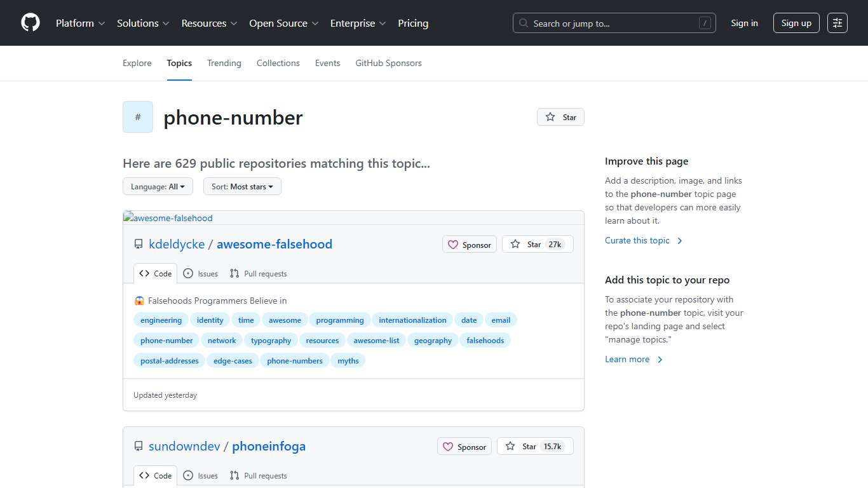Open the Language: All filter
The width and height of the screenshot is (868, 488).
pyautogui.click(x=158, y=186)
